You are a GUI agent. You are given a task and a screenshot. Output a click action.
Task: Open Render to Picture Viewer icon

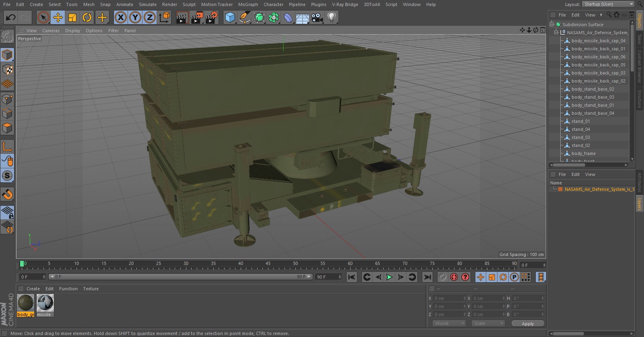click(x=196, y=17)
